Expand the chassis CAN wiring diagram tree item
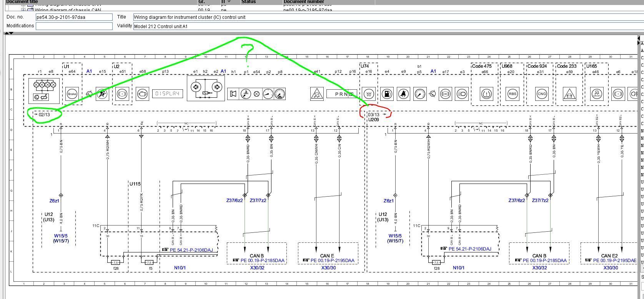 [x=24, y=10]
